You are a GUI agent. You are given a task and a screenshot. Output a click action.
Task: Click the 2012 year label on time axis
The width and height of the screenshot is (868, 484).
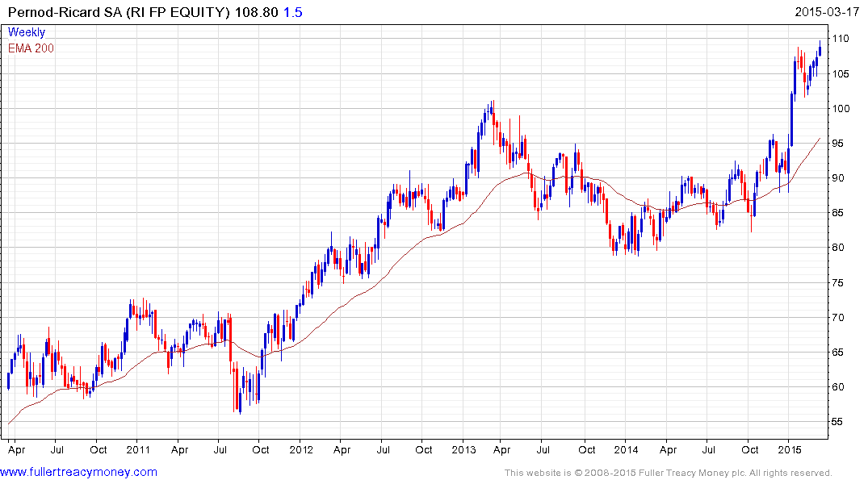pos(301,449)
